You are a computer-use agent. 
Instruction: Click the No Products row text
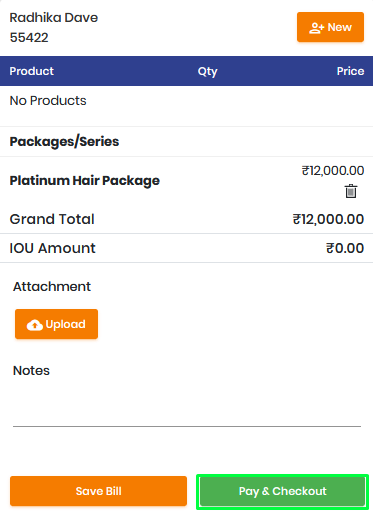tap(48, 101)
